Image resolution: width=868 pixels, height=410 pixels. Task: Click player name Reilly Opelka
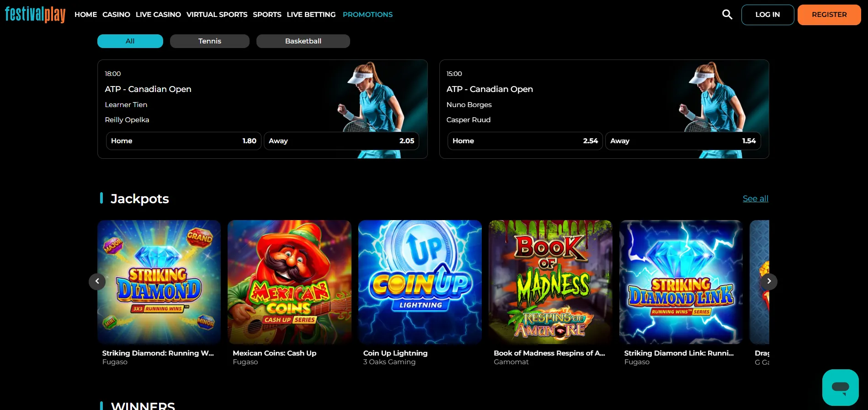click(x=127, y=120)
